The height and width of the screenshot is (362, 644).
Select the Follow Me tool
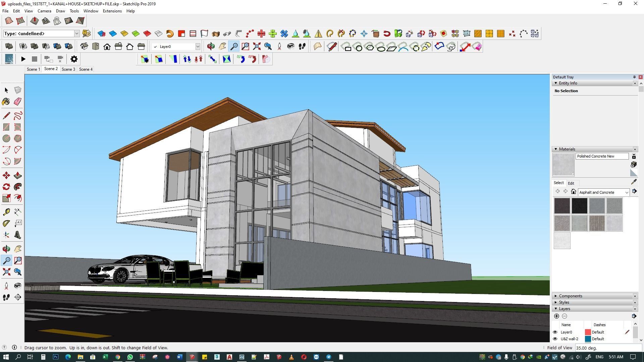tap(18, 187)
